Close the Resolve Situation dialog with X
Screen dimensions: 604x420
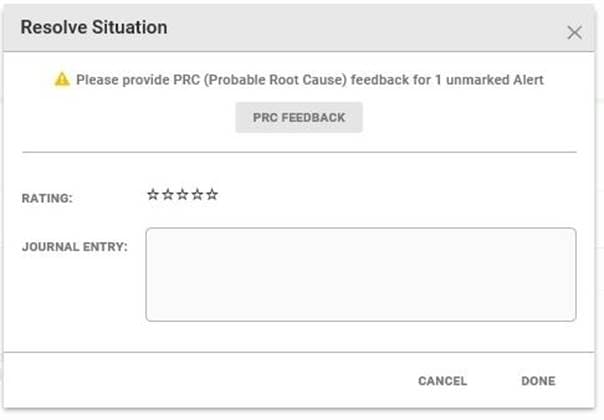[574, 32]
